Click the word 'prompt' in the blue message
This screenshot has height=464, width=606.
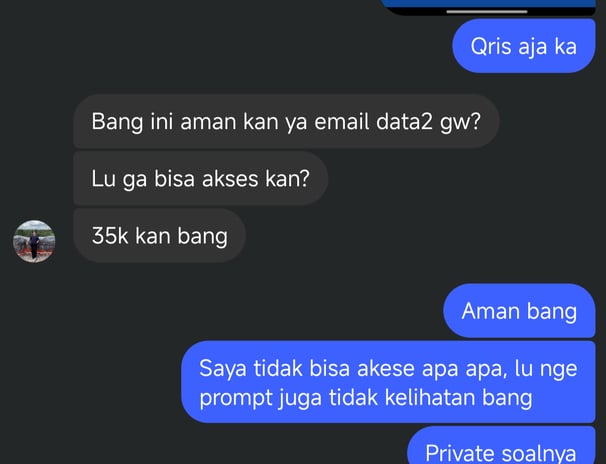[236, 398]
